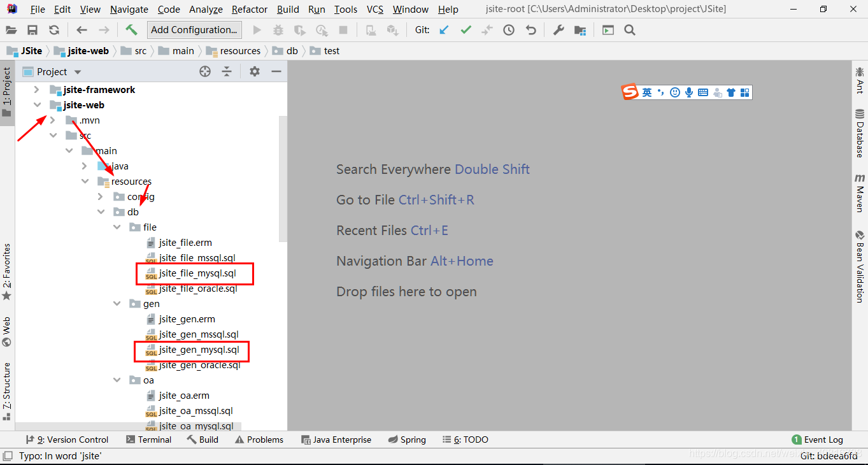The height and width of the screenshot is (465, 868).
Task: Open the Favorites side tab
Action: tap(7, 272)
